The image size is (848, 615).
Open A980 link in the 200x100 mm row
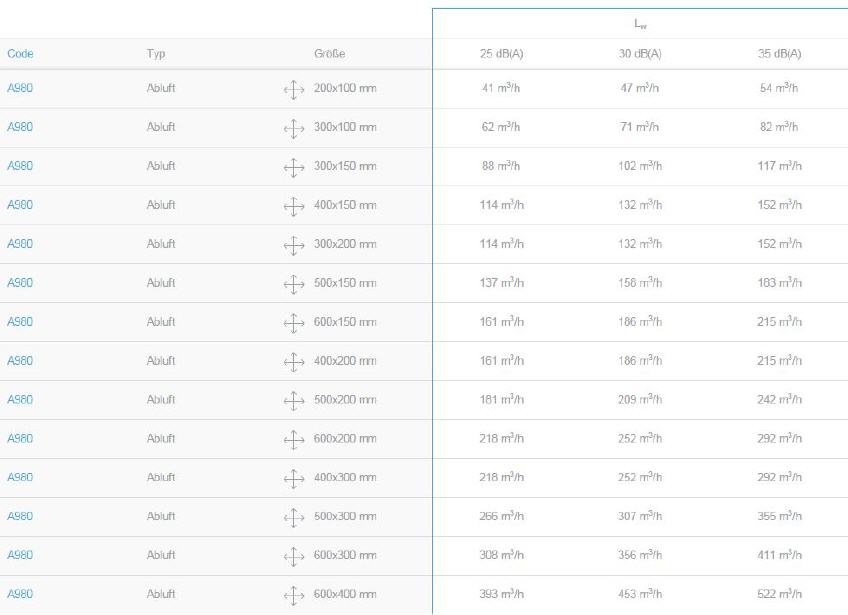(x=20, y=88)
